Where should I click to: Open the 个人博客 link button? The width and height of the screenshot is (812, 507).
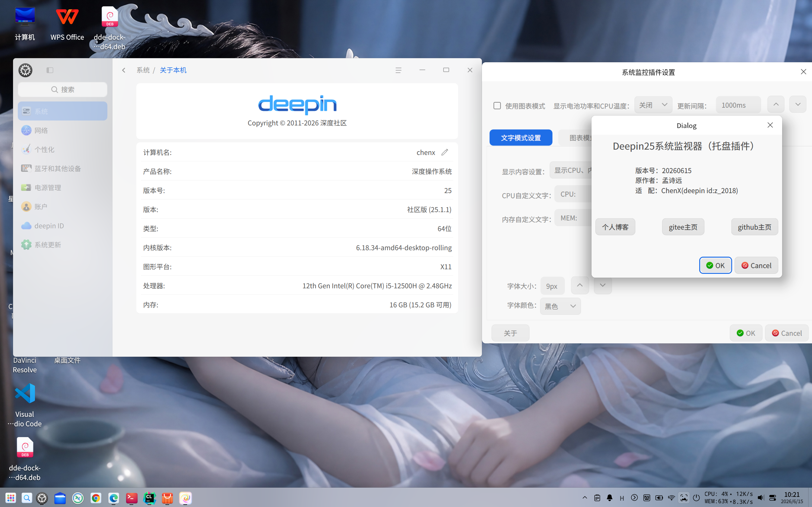tap(615, 227)
